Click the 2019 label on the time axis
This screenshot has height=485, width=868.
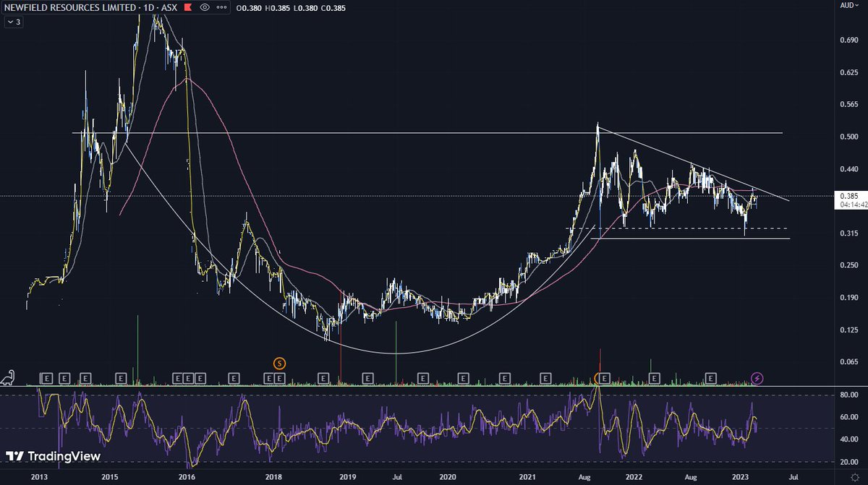349,477
